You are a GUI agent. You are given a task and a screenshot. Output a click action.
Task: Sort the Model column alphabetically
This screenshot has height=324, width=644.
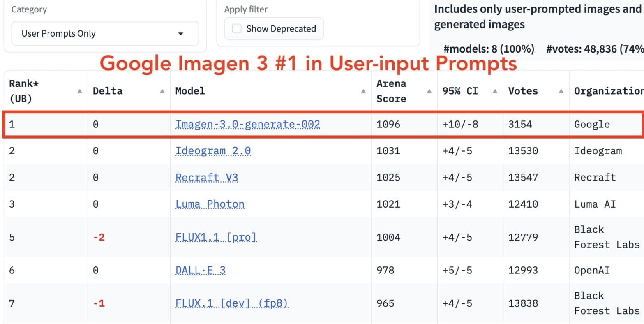(363, 90)
